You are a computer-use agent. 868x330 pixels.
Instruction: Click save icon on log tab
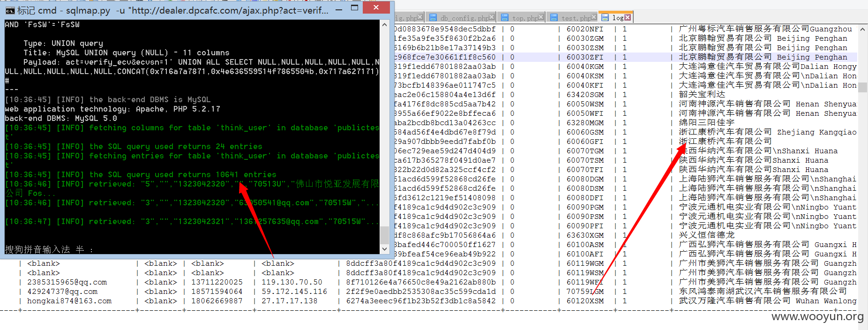tap(605, 18)
